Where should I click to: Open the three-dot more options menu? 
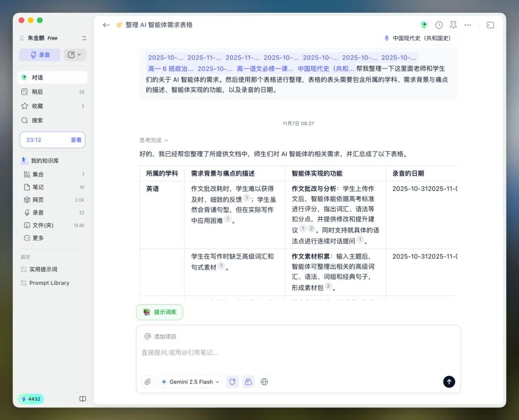468,25
